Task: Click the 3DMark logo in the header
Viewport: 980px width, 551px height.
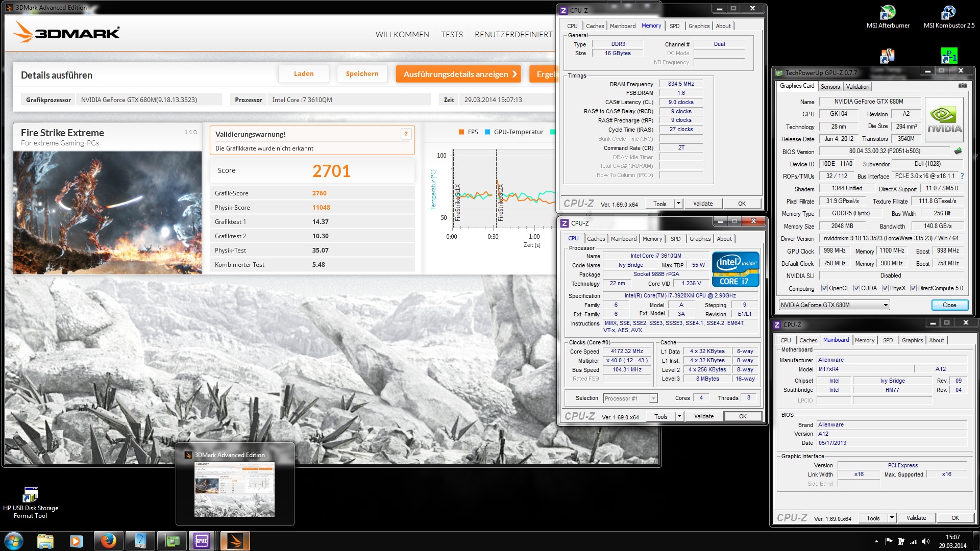Action: click(66, 32)
